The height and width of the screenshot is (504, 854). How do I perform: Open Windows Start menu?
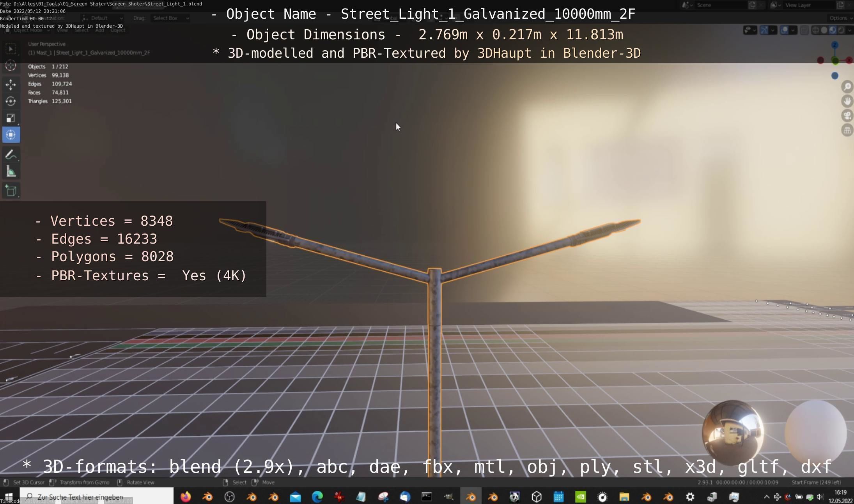coord(9,497)
